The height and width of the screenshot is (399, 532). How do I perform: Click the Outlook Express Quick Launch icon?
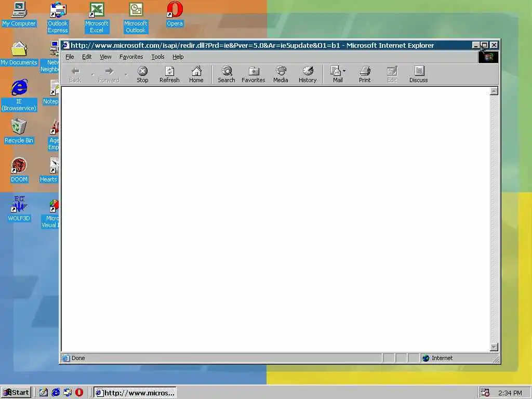click(x=68, y=393)
